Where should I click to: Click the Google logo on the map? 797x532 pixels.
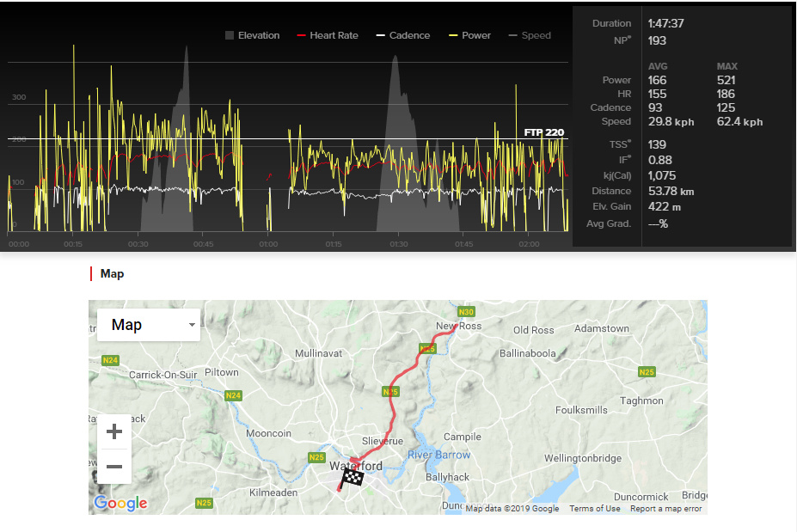pyautogui.click(x=120, y=504)
